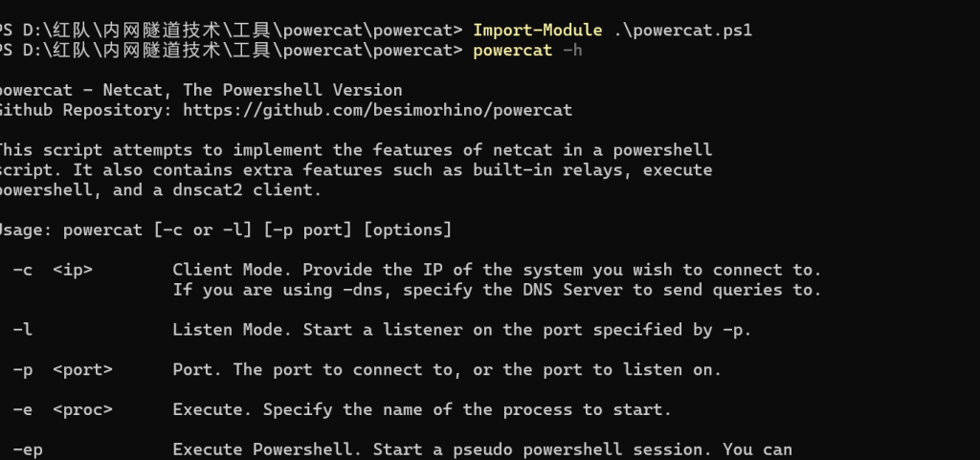
Task: Click the -h flag after powercat
Action: pyautogui.click(x=571, y=50)
